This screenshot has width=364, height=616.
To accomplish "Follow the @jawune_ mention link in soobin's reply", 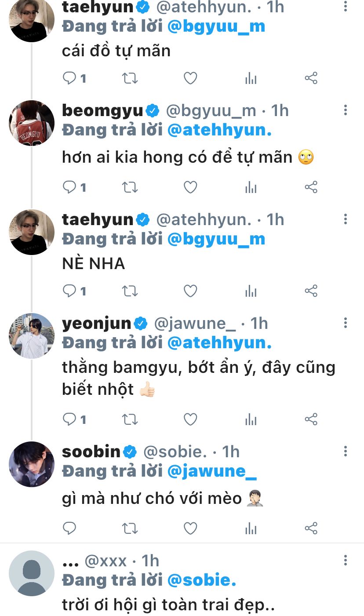I will [x=212, y=471].
